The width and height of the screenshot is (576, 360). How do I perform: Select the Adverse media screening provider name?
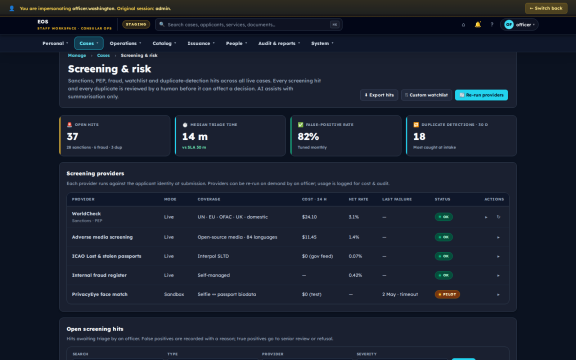tap(102, 237)
